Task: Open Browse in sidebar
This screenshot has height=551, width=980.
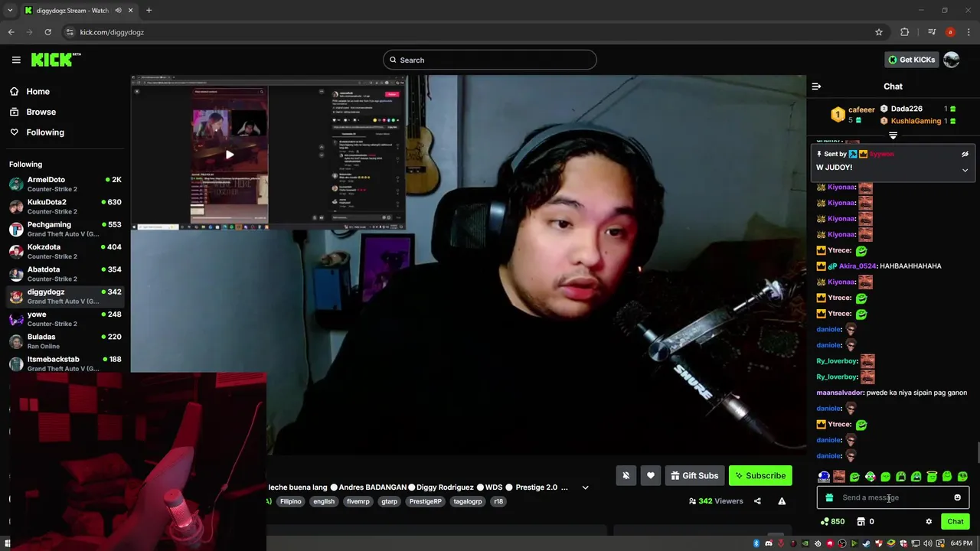Action: coord(33,112)
